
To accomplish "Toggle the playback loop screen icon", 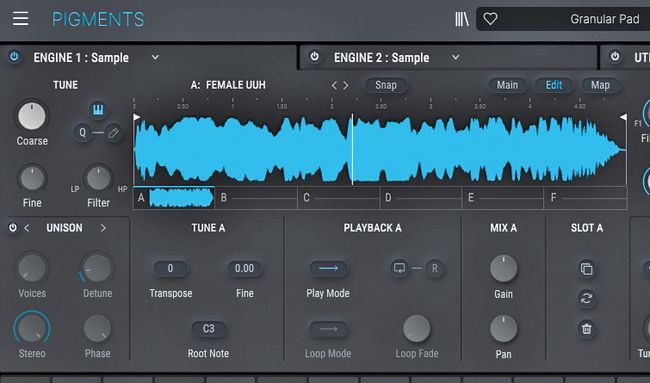I will pos(400,268).
